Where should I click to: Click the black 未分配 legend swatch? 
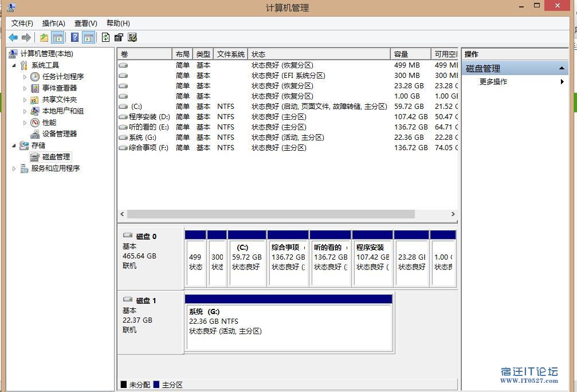[x=124, y=385]
